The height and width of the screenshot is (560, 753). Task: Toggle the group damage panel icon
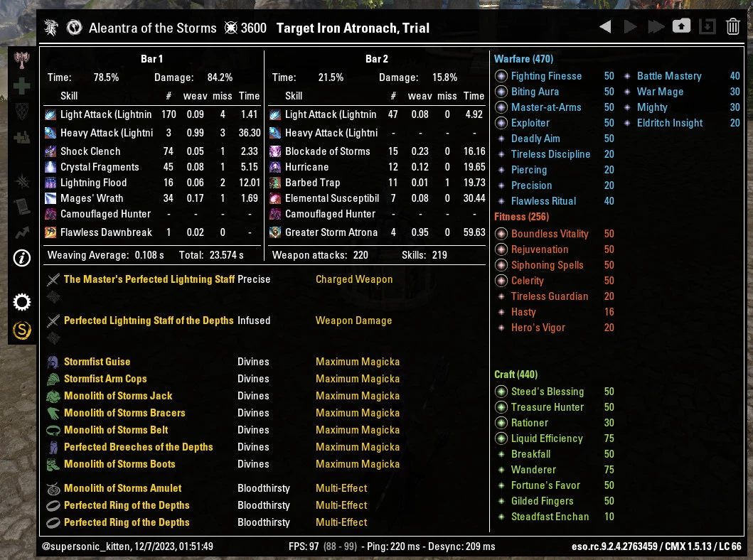22,136
